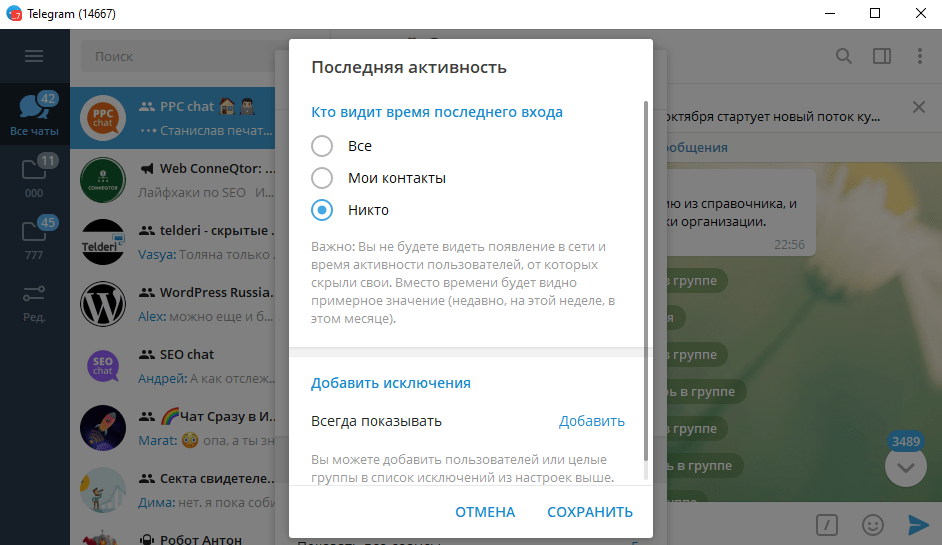This screenshot has height=545, width=942.
Task: Switch to "Все чаты" folder tab
Action: point(34,112)
